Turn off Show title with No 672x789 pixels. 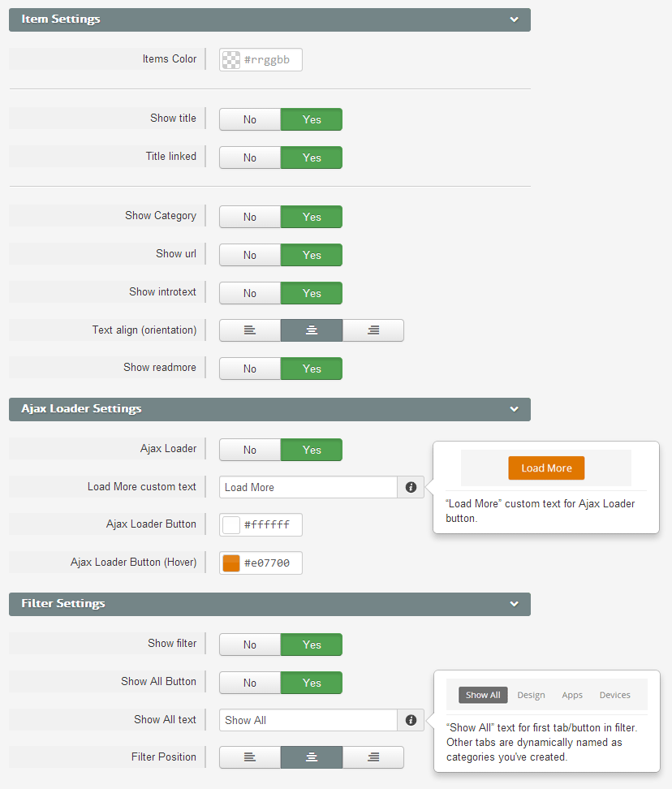[250, 119]
